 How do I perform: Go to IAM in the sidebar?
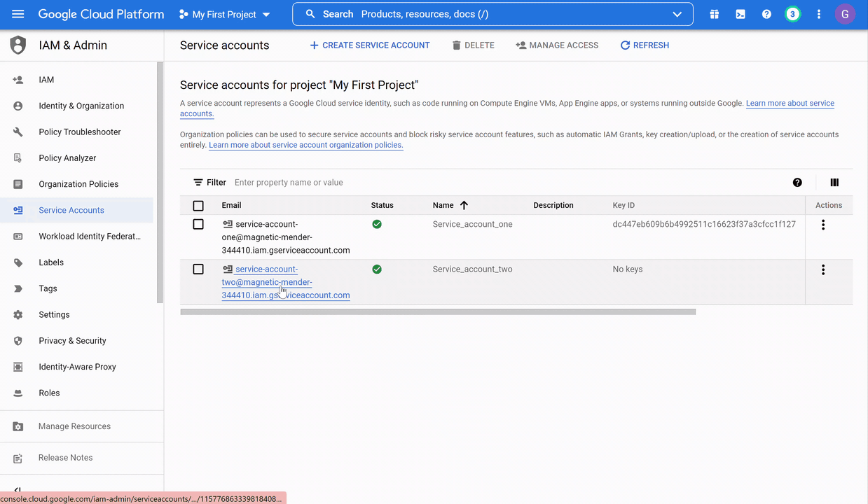click(x=46, y=80)
